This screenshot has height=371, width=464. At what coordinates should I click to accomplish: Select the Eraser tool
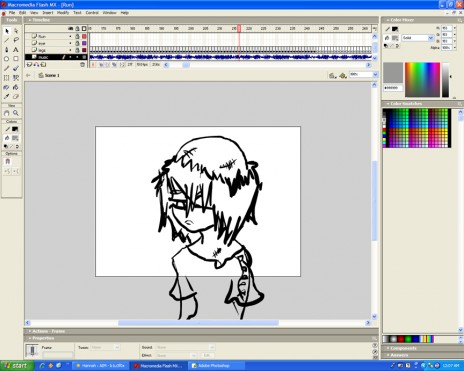16,96
